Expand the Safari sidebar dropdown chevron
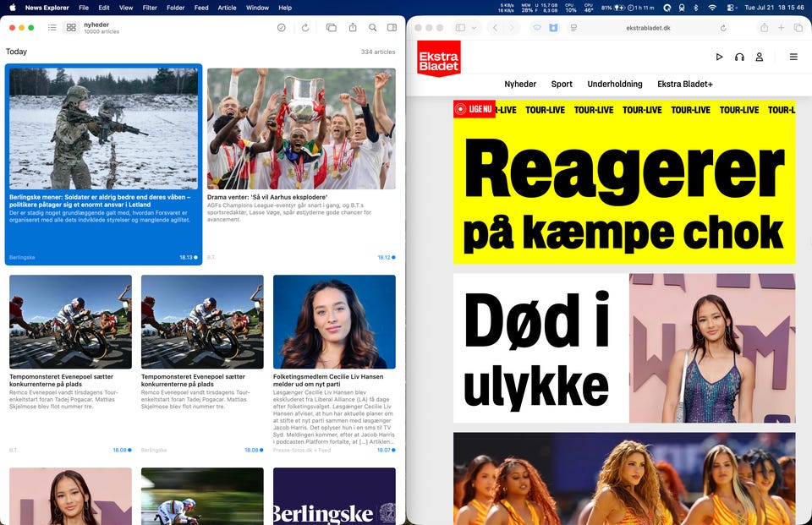 [474, 28]
